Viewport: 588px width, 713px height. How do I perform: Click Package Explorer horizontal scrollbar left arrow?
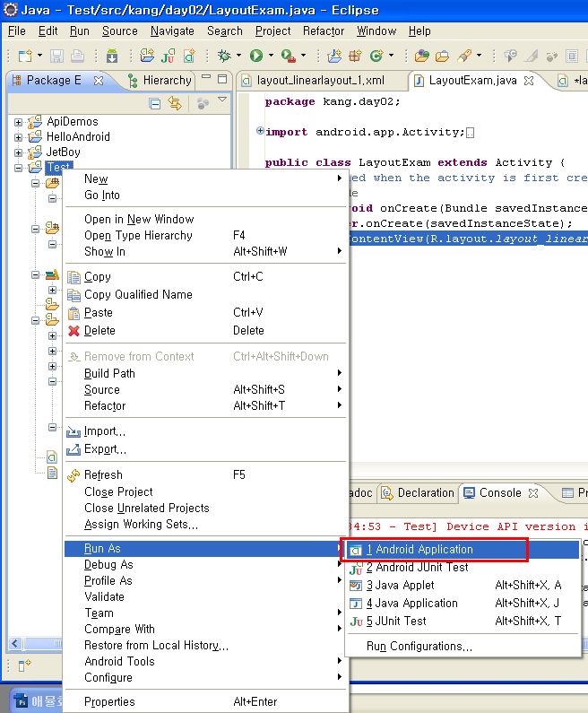tap(15, 643)
